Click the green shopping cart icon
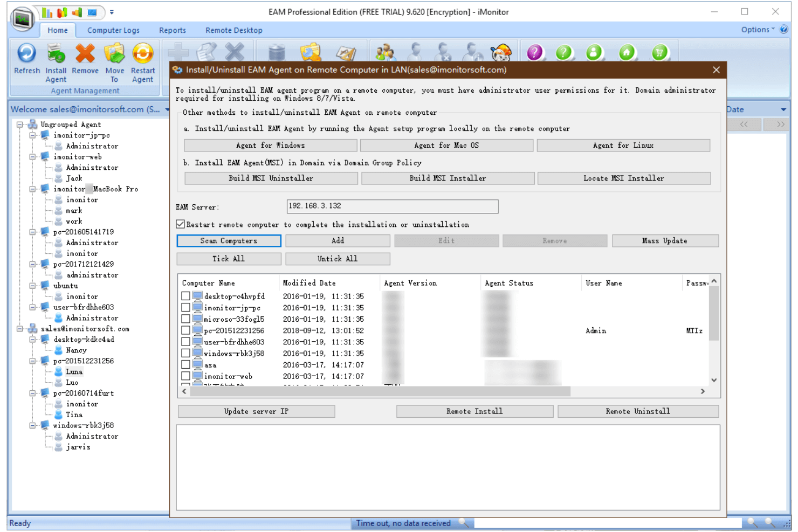Viewport: 798px width, 532px height. pos(659,53)
